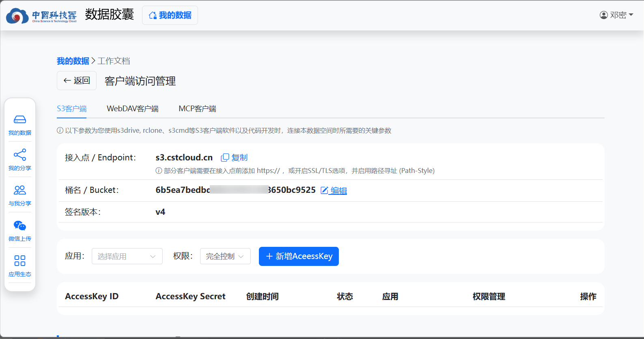Viewport: 644px width, 339px height.
Task: Click the edit pencil icon beside bucket name
Action: click(324, 190)
